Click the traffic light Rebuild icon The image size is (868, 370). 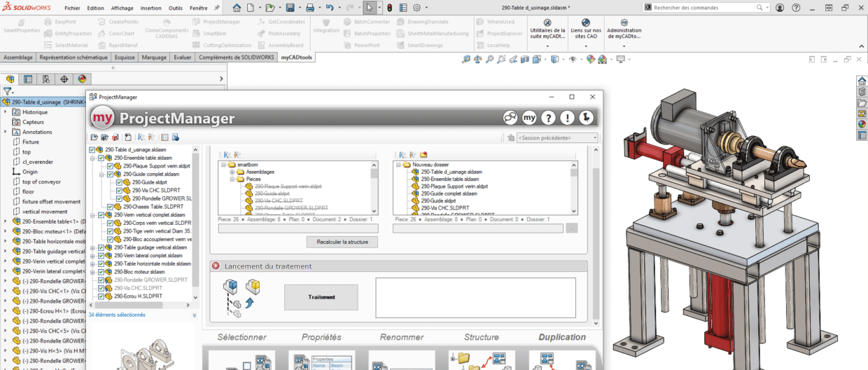point(389,8)
